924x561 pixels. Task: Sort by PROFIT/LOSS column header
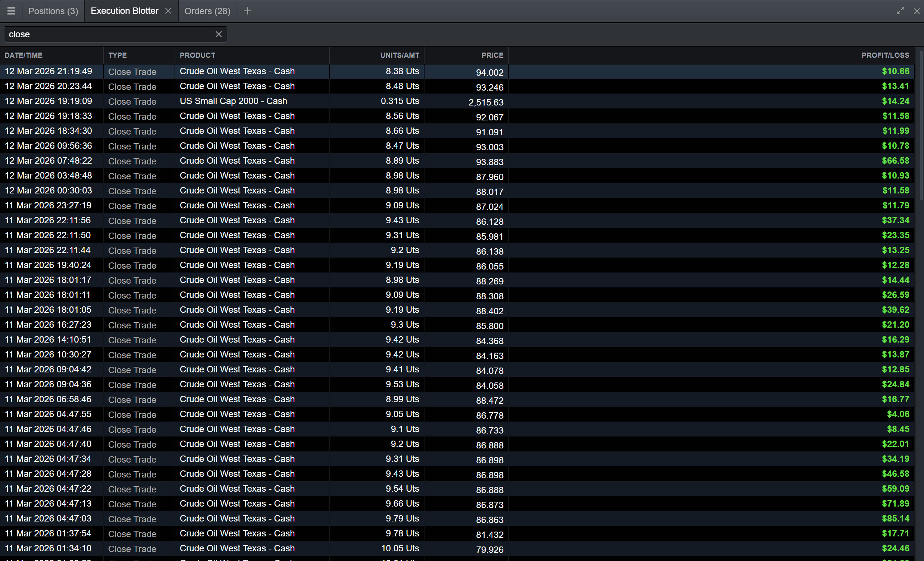pyautogui.click(x=884, y=55)
